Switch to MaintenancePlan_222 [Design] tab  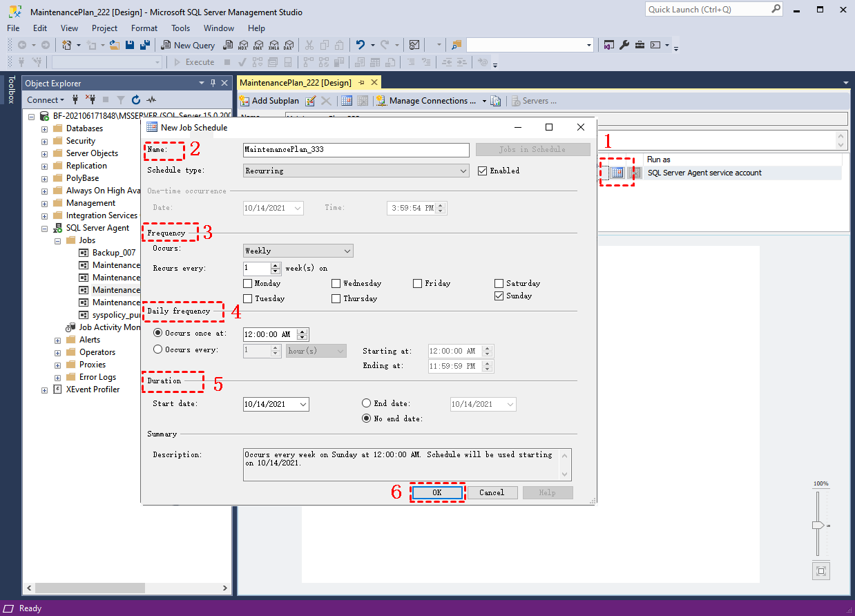click(296, 83)
